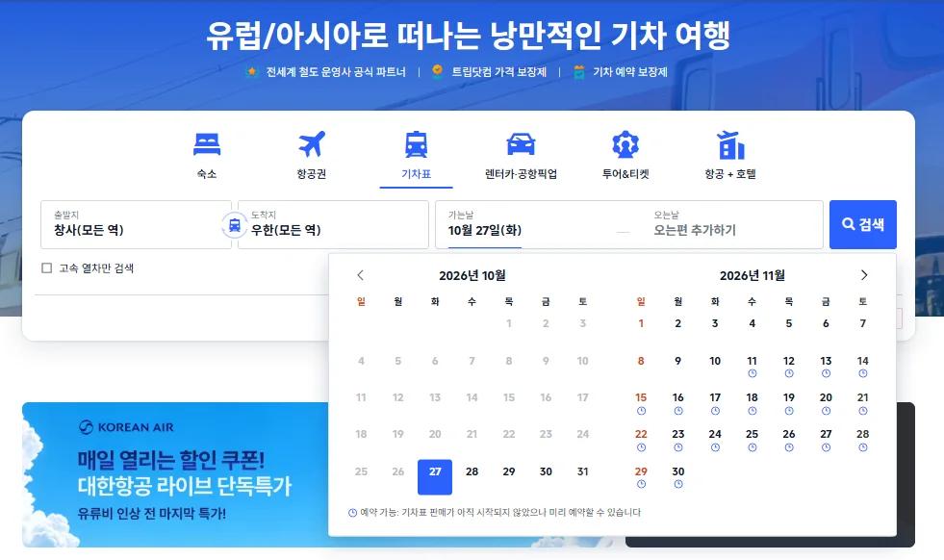Image resolution: width=944 pixels, height=560 pixels.
Task: Choose November 2 date
Action: point(677,324)
